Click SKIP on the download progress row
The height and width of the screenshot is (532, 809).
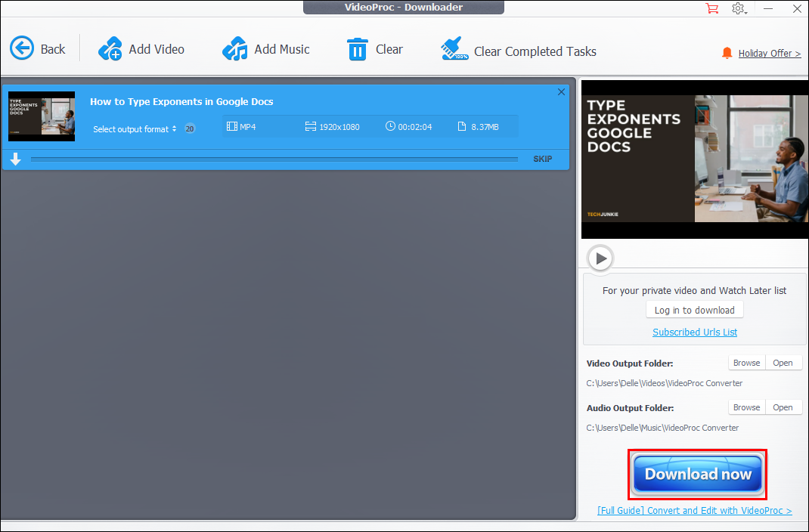tap(542, 159)
